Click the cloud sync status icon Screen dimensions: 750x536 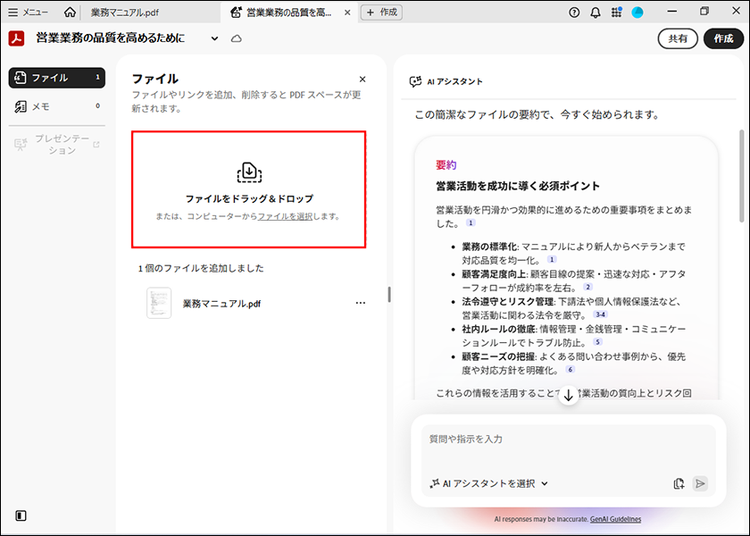237,38
